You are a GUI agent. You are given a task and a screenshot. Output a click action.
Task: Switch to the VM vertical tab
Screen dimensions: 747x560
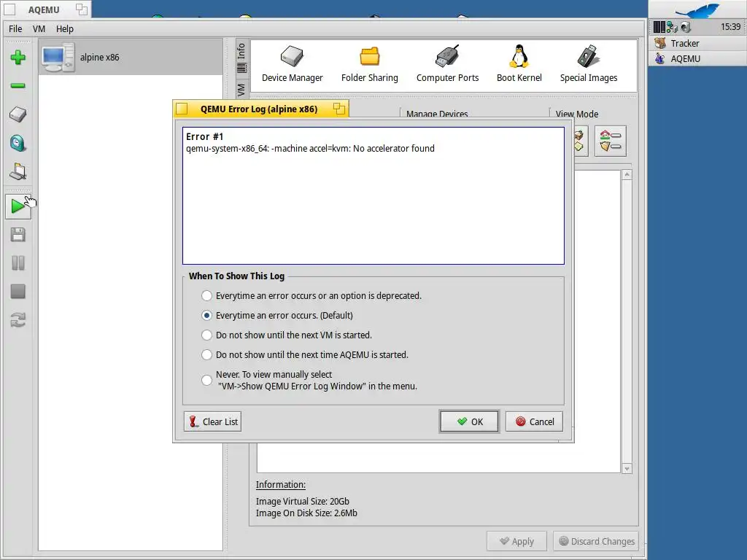click(241, 88)
